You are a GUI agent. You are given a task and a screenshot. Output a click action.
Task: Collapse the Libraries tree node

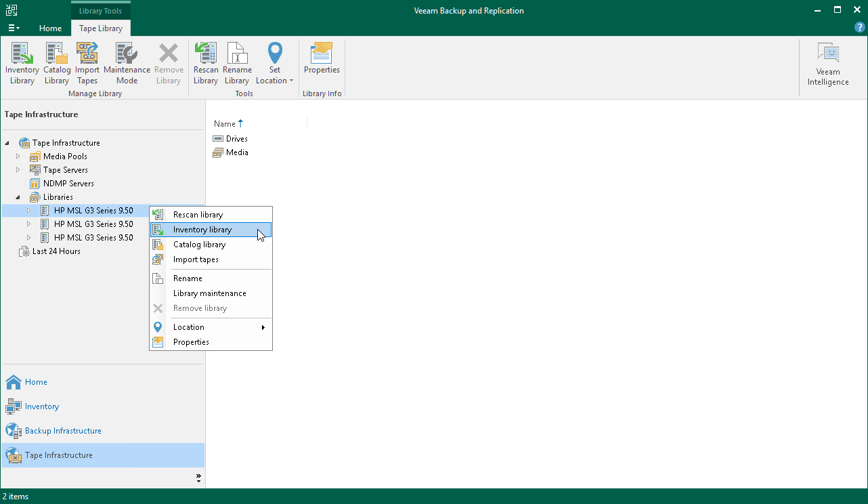click(18, 197)
